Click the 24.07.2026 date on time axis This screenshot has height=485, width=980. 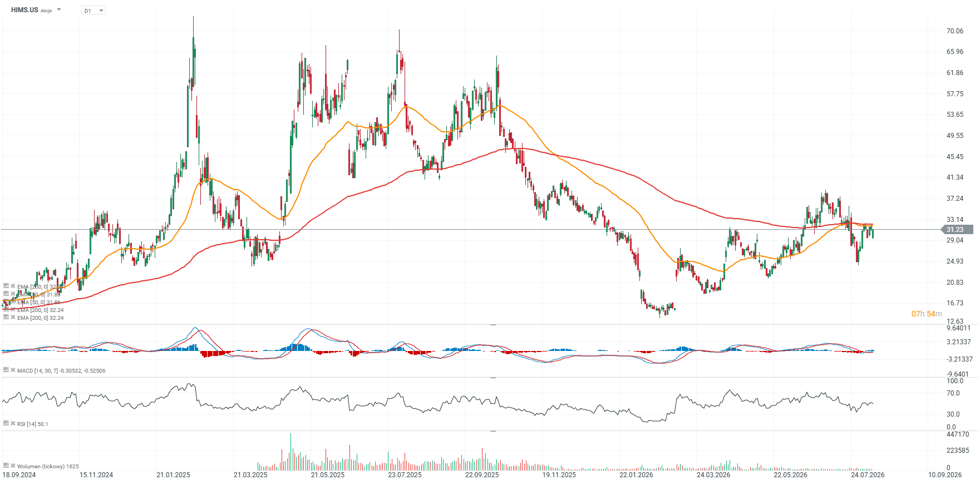coord(868,475)
